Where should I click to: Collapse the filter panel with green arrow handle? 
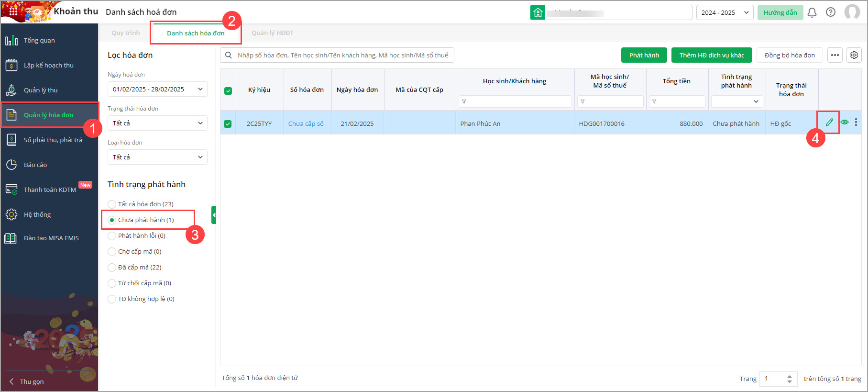tap(214, 215)
